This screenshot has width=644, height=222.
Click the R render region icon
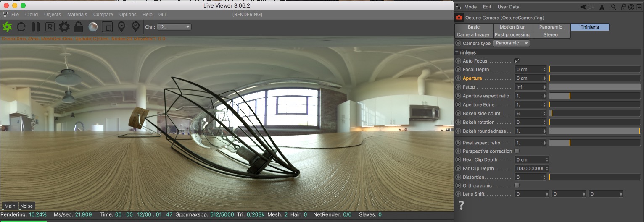[x=50, y=27]
